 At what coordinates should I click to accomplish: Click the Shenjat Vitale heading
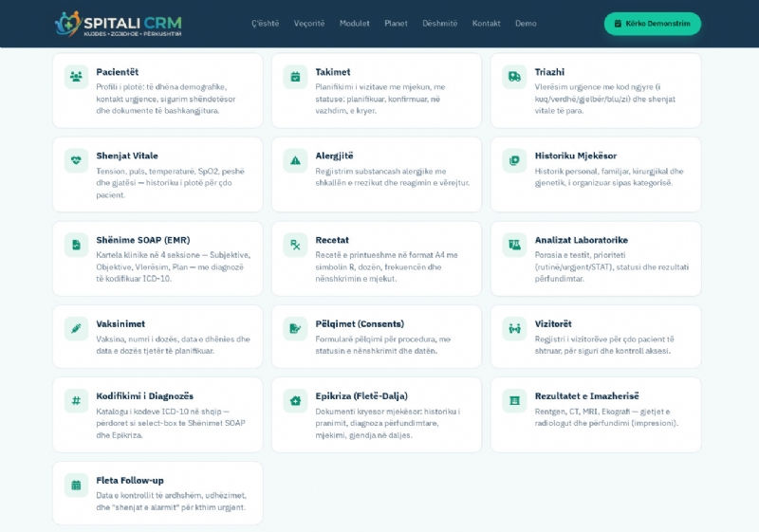tap(127, 156)
